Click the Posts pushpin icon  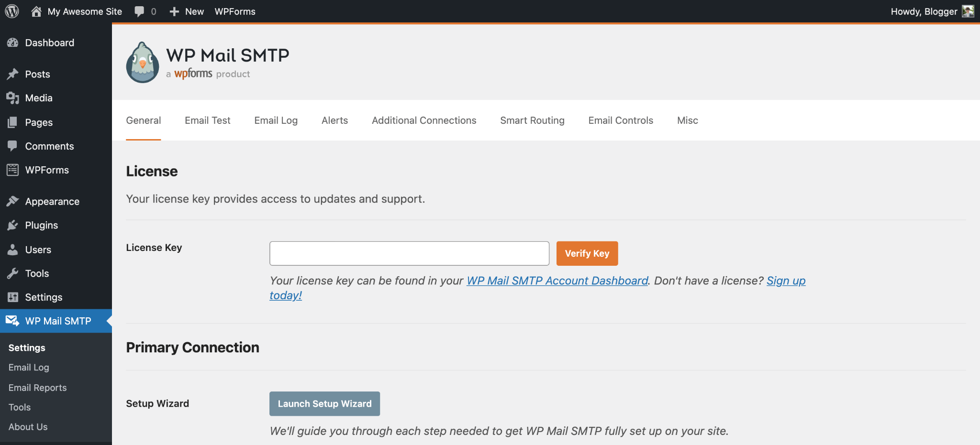(13, 74)
